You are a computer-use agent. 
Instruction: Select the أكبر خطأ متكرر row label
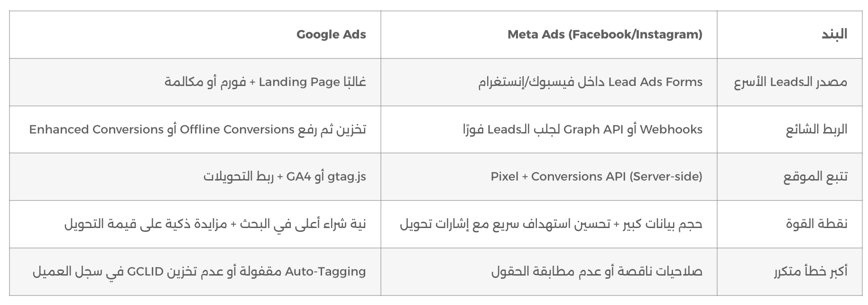tap(811, 271)
